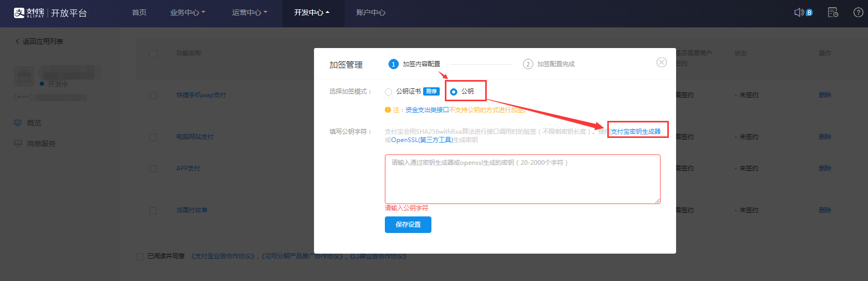Click the text area resize handle
The width and height of the screenshot is (868, 281).
[x=657, y=201]
